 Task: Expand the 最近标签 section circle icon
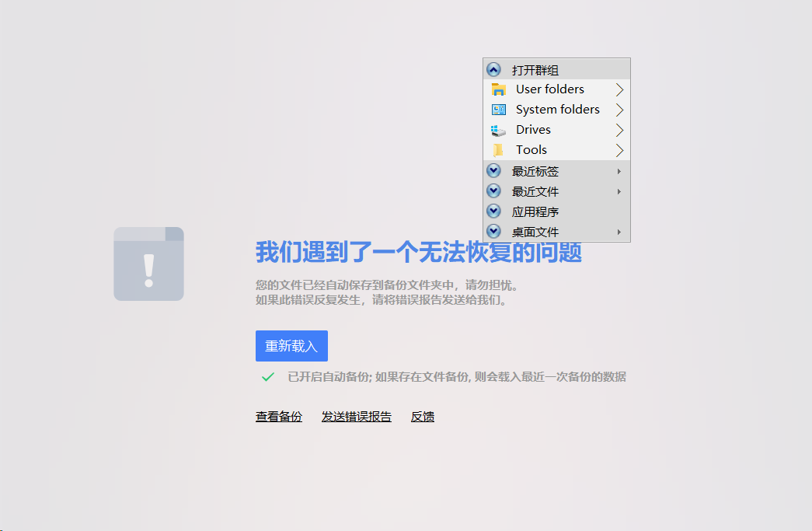(x=493, y=171)
